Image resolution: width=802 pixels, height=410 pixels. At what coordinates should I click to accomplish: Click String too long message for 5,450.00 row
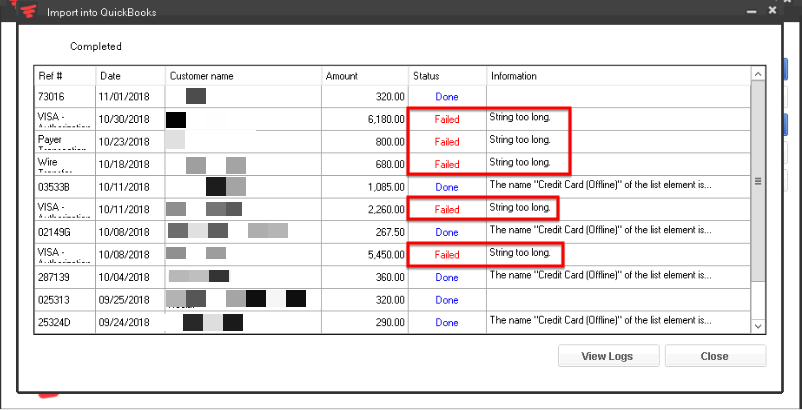tap(520, 253)
